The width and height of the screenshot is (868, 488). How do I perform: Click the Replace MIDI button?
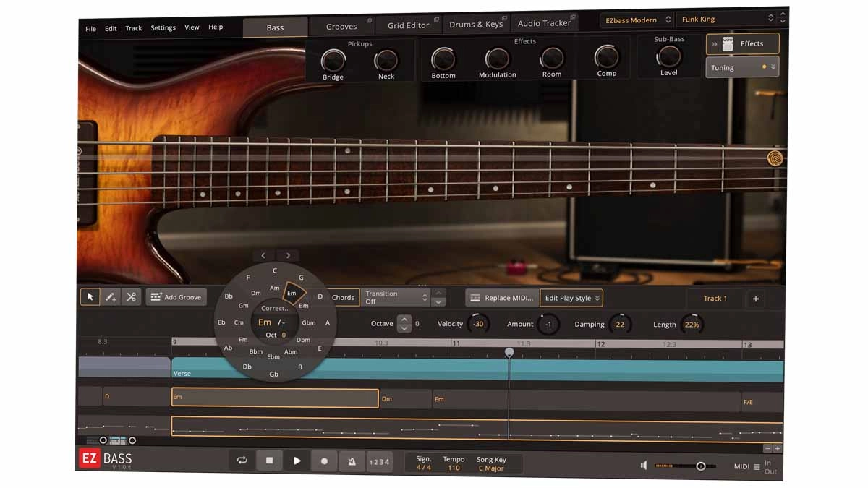click(503, 298)
